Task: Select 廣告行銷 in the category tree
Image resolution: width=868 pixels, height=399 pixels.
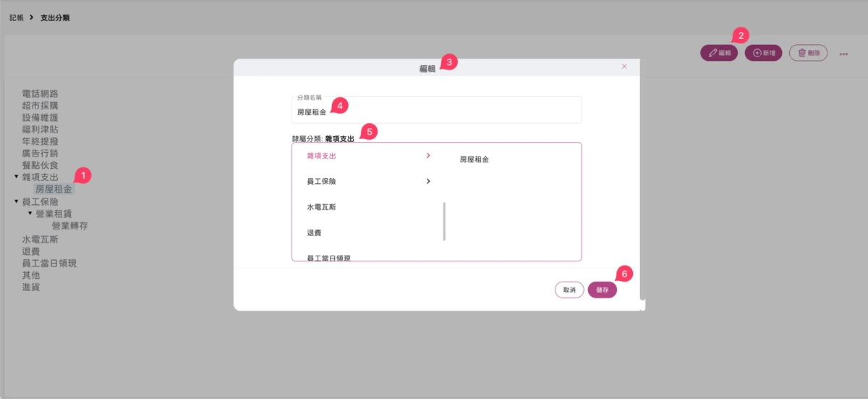Action: (40, 154)
